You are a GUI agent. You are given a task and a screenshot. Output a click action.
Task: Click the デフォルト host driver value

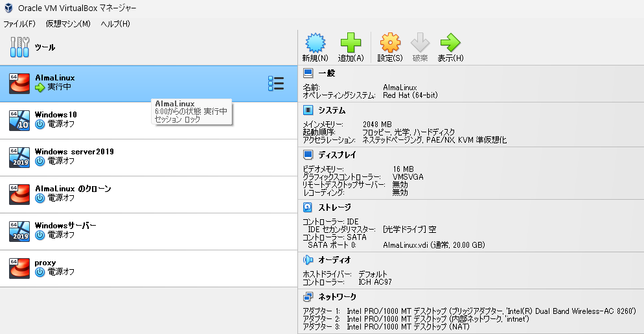tap(373, 274)
